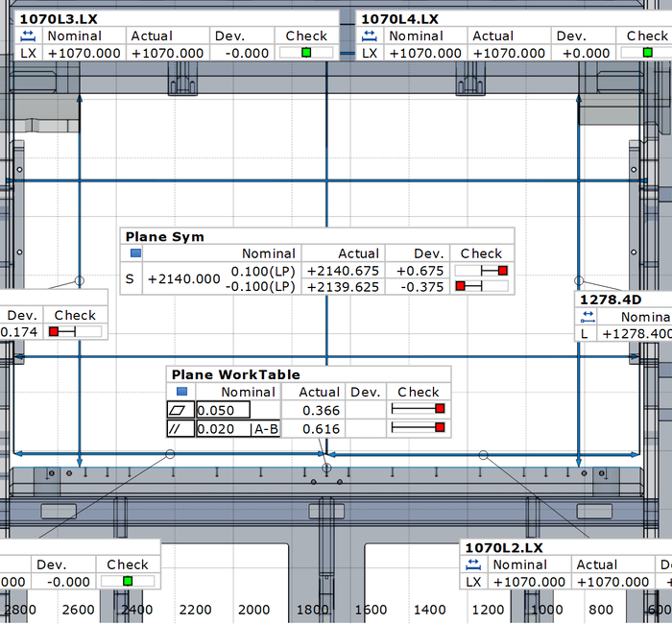
Task: Click the blue plane icon in Plane Sym
Action: (134, 253)
